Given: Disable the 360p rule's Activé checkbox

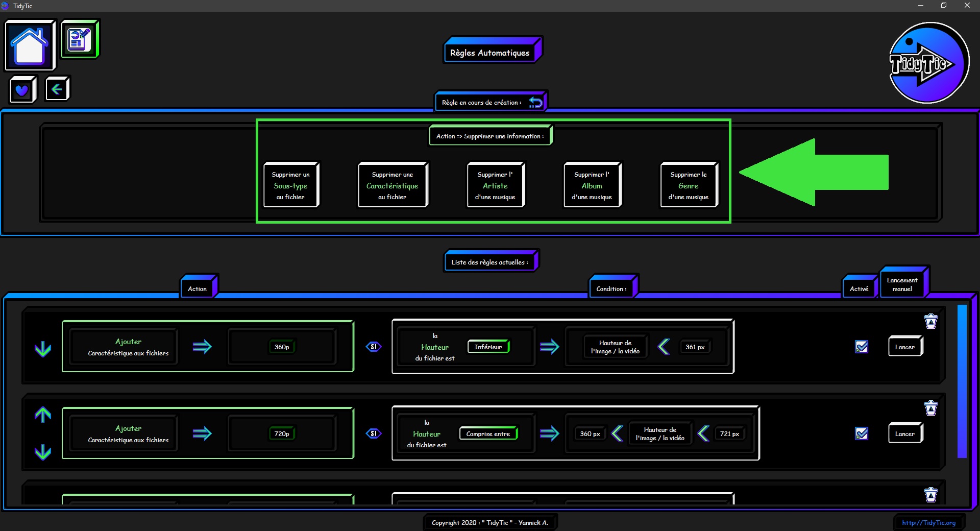Looking at the screenshot, I should [862, 347].
